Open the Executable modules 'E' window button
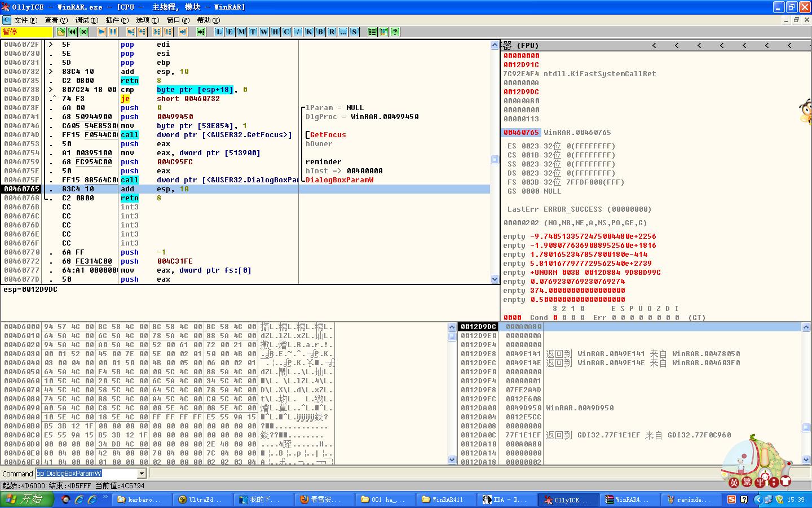This screenshot has width=812, height=508. pos(230,32)
